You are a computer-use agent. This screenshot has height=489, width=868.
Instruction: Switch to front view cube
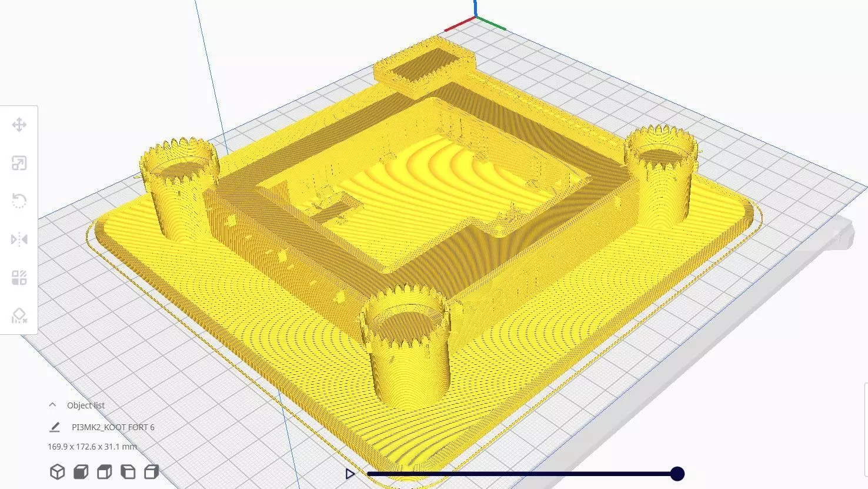[x=81, y=472]
